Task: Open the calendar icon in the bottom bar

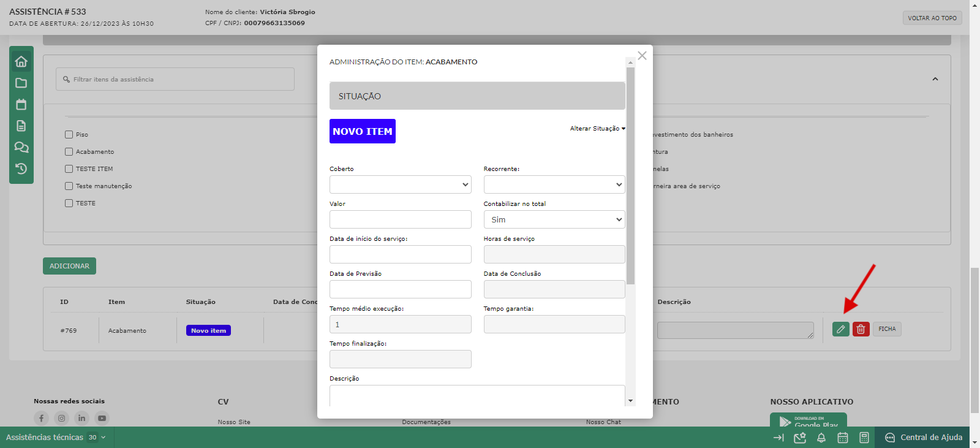Action: tap(843, 438)
